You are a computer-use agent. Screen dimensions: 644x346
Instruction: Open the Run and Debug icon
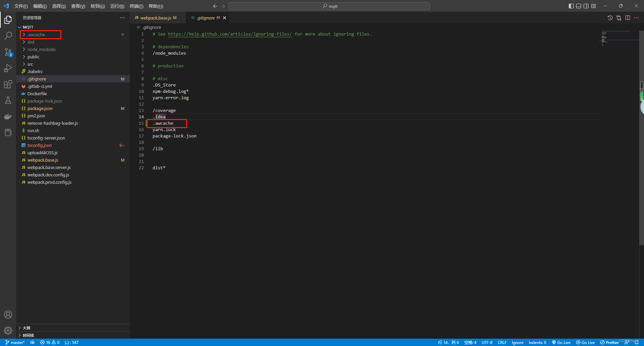point(8,68)
